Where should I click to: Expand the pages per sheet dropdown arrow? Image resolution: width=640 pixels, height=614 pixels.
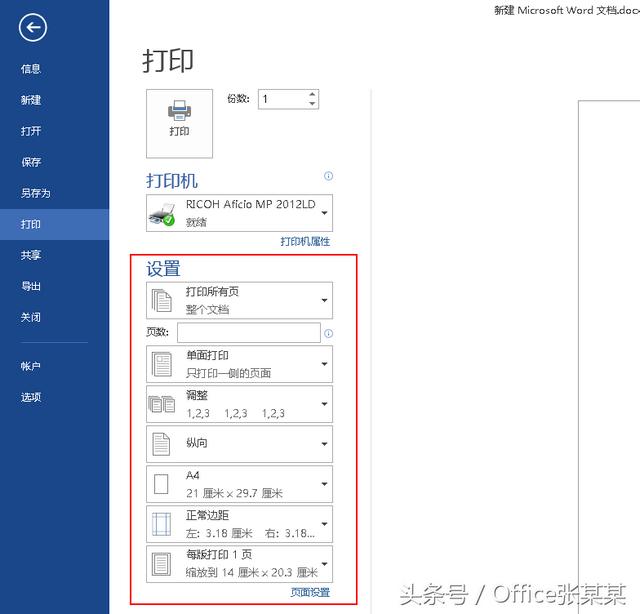324,564
